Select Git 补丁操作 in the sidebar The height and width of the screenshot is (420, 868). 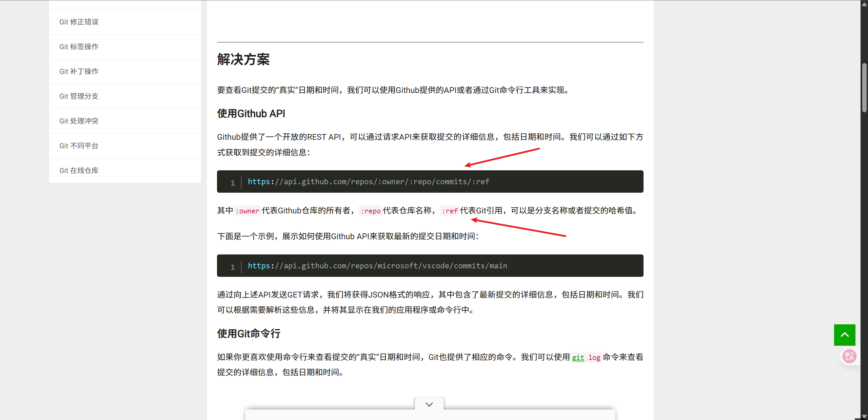[x=79, y=72]
